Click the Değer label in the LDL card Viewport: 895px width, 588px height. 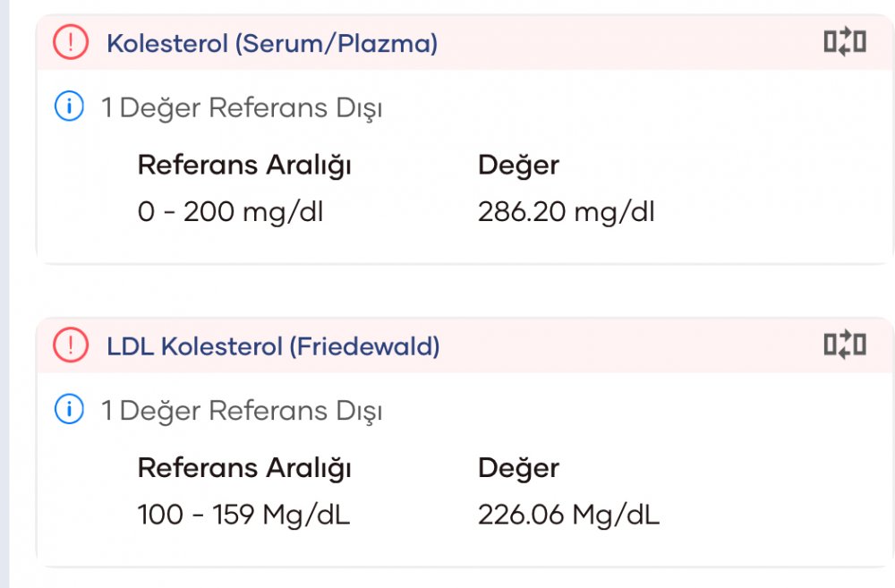point(518,468)
